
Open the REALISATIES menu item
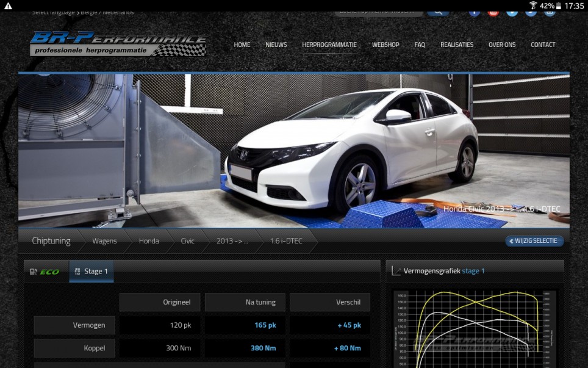pos(457,45)
